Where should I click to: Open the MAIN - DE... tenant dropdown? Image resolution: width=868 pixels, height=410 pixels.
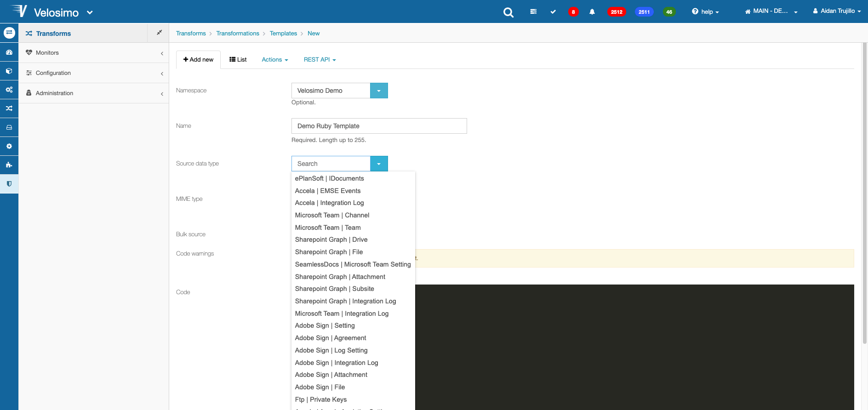pyautogui.click(x=771, y=11)
